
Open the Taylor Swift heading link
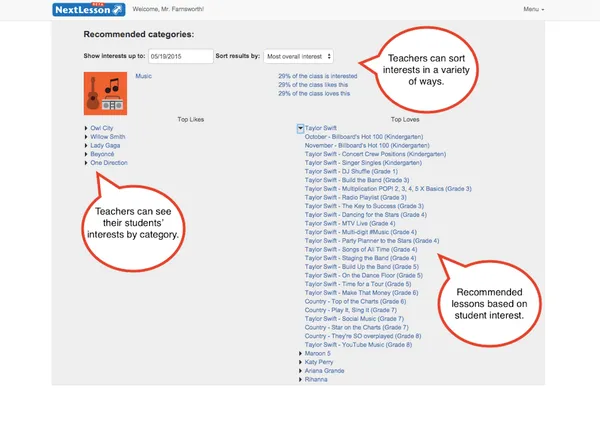321,128
